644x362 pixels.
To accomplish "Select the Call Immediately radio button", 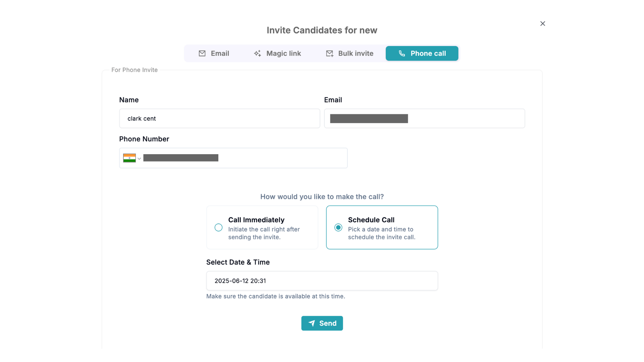I will click(218, 228).
